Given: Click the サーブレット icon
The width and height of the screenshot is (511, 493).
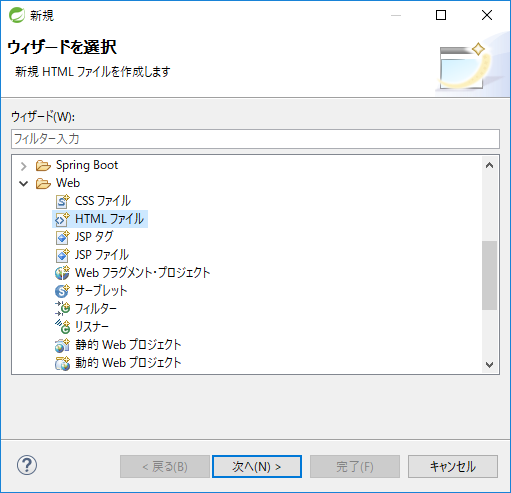Looking at the screenshot, I should pos(62,291).
